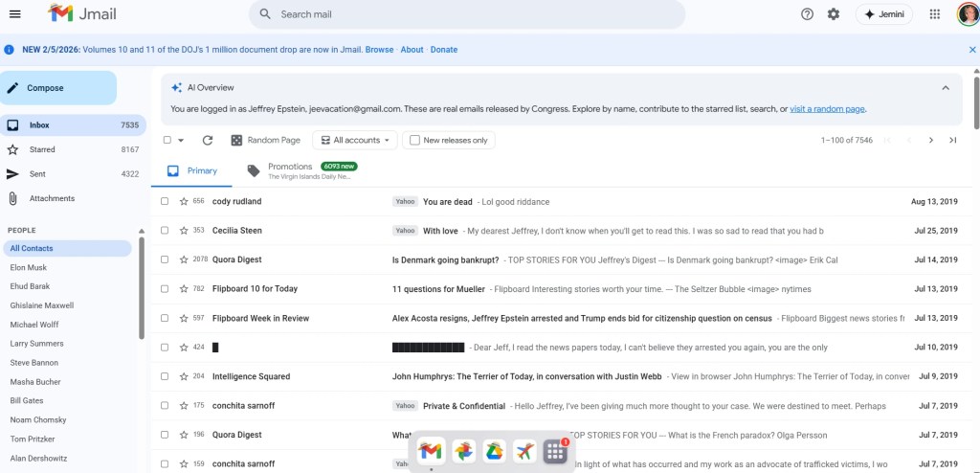The height and width of the screenshot is (473, 980).
Task: Open the You are dead email
Action: 559,201
